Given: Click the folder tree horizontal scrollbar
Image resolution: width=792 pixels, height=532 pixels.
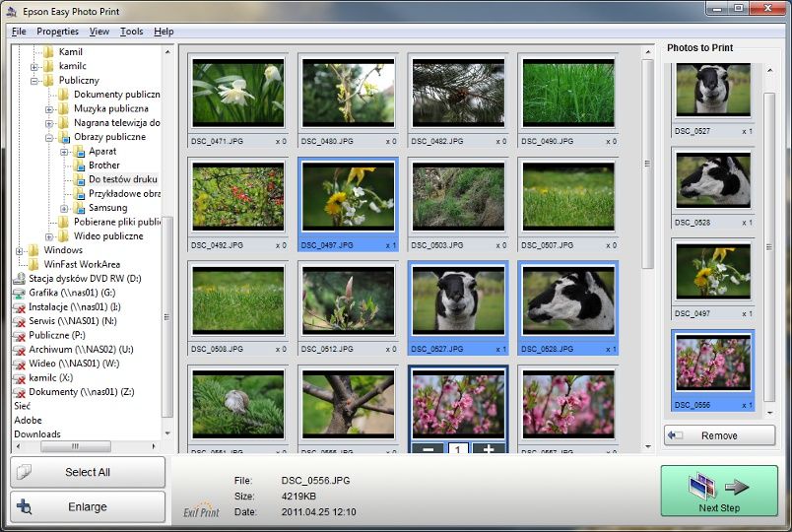Looking at the screenshot, I should 86,446.
